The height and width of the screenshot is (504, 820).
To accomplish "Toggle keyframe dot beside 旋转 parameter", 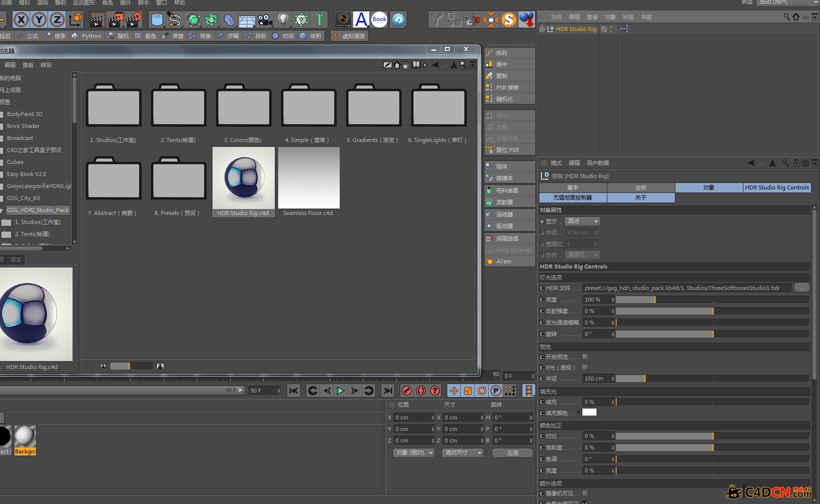I will click(542, 334).
